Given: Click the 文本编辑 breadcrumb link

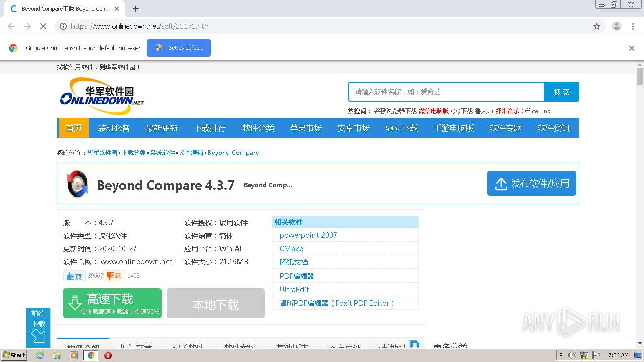Looking at the screenshot, I should pos(191,153).
